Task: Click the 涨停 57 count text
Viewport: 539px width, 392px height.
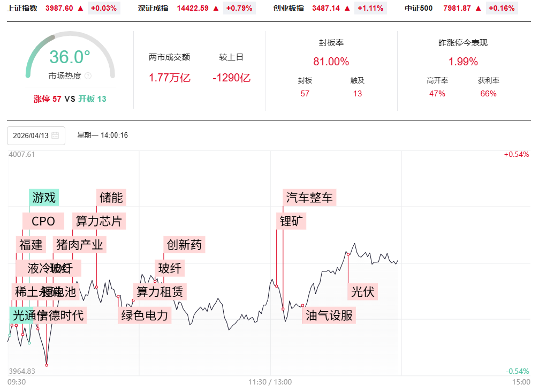Action: pyautogui.click(x=47, y=99)
